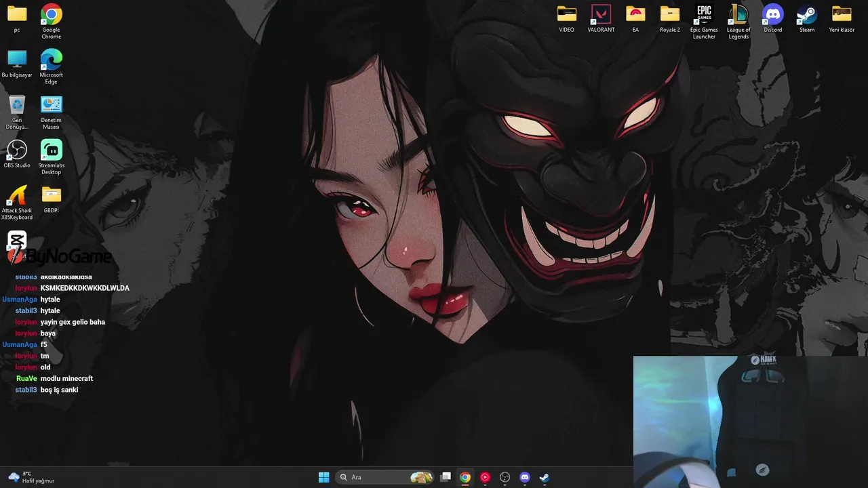The width and height of the screenshot is (868, 488).
Task: Select Attack Shark X85Keyboard shortcut
Action: (17, 203)
